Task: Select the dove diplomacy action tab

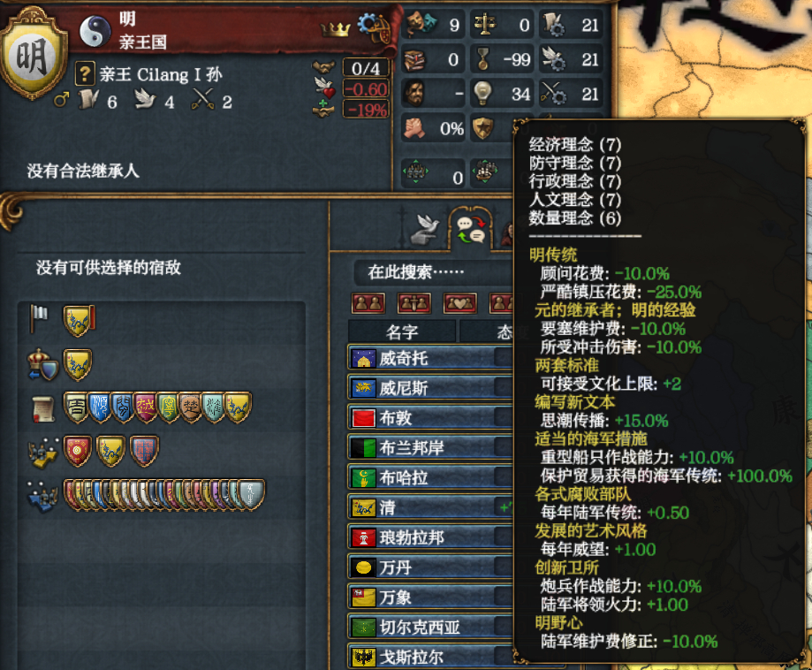Action: 425,230
